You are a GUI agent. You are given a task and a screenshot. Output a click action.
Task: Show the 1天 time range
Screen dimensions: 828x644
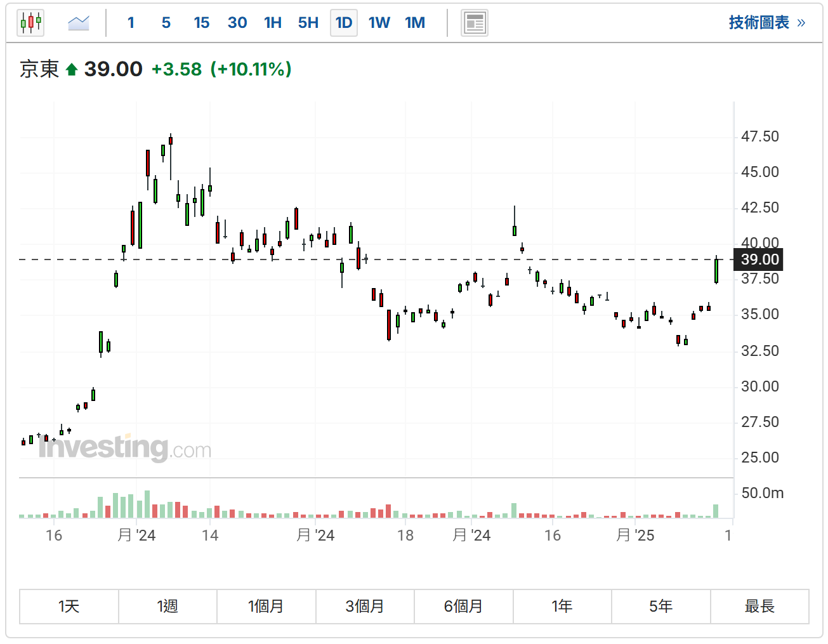click(x=69, y=607)
